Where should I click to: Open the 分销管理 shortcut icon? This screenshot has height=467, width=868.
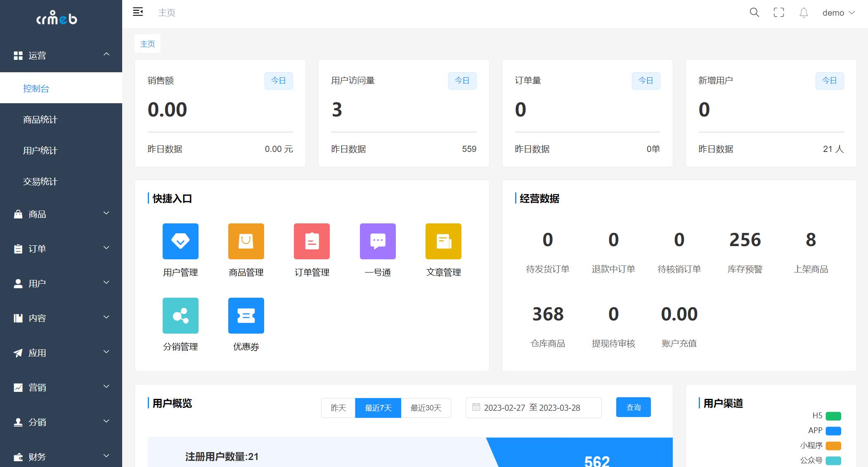[x=180, y=315]
